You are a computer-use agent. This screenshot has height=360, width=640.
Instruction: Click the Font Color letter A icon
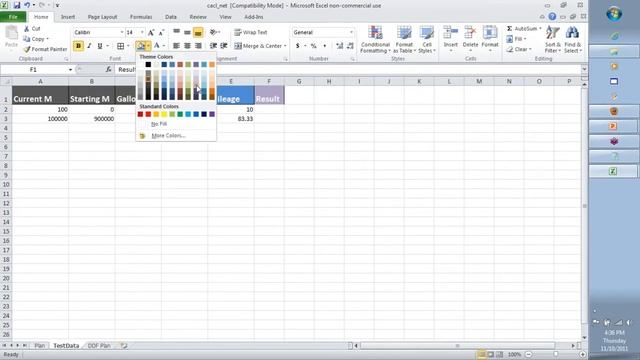point(157,46)
